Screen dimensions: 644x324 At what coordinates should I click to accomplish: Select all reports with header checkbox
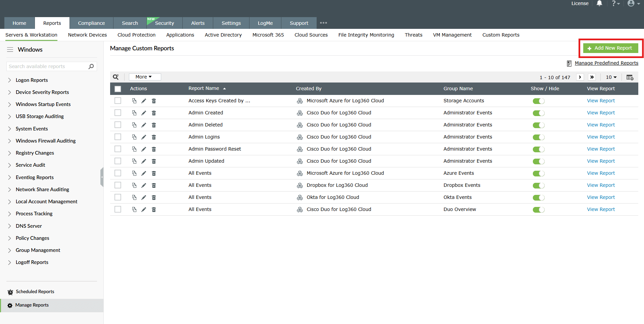[x=118, y=89]
